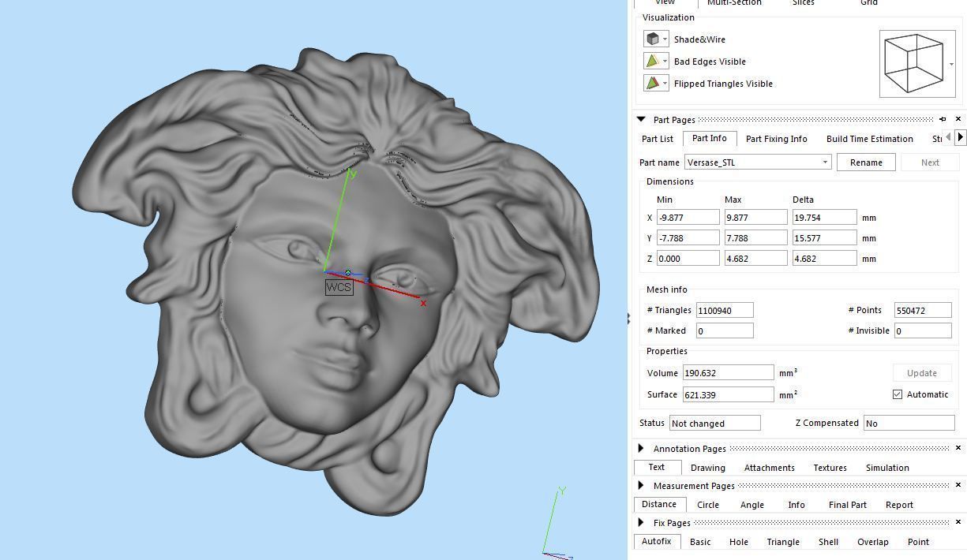Click the Status field showing Not changed
This screenshot has height=560, width=967.
click(714, 423)
